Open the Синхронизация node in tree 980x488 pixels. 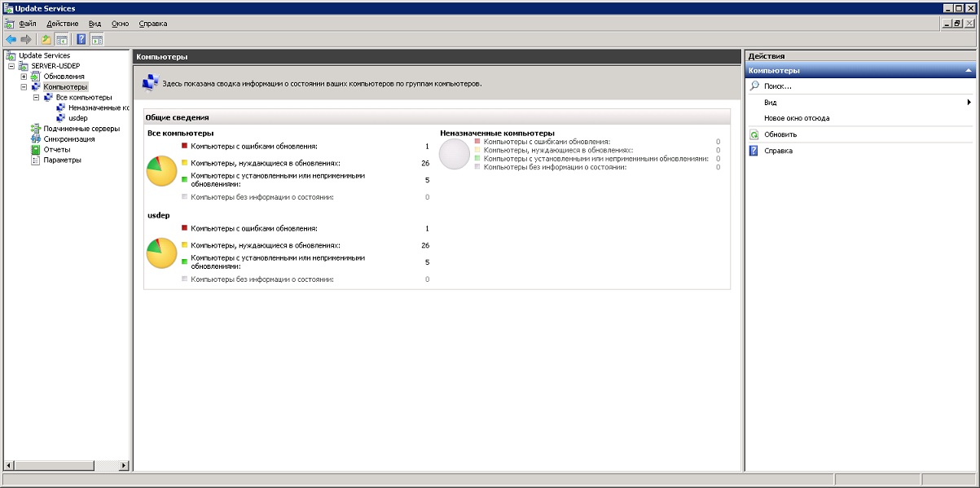pos(68,139)
